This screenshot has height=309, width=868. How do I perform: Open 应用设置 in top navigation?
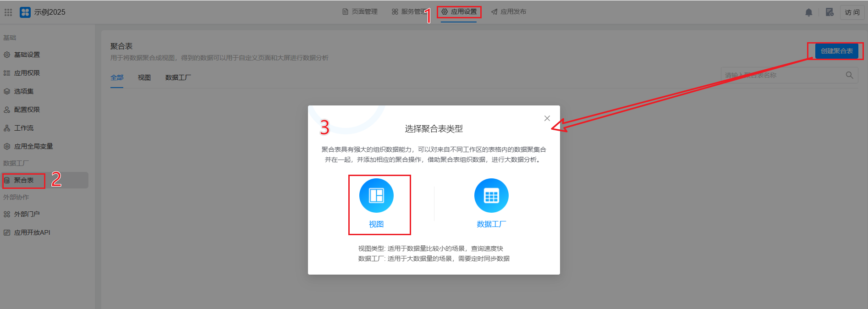(x=459, y=12)
